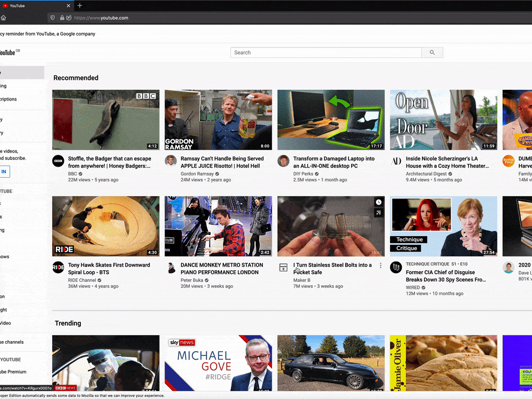Click the 'DIY Perks' channel name
The image size is (532, 399).
[x=303, y=174]
